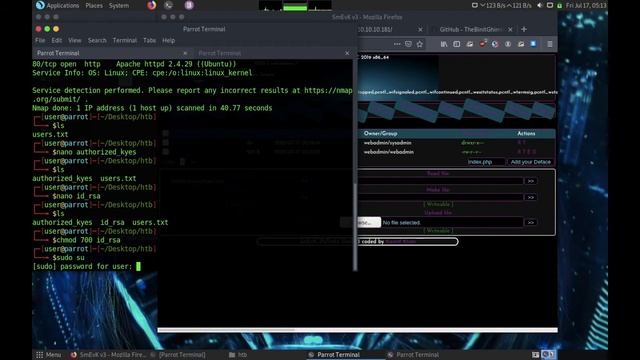Screen dimensions: 640x360
Task: Open the volume speaker icon
Action: pyautogui.click(x=540, y=5)
